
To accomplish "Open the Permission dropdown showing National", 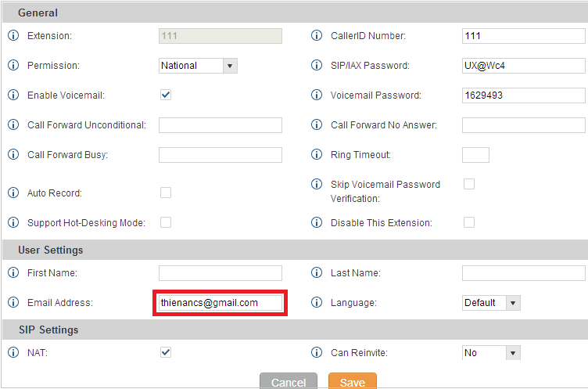I will point(198,66).
